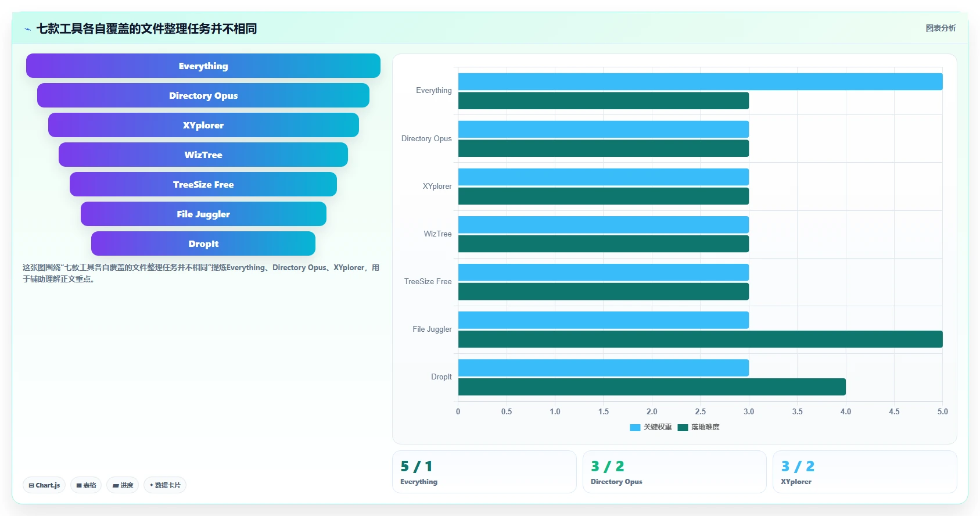Click the Chart.js tag chip
This screenshot has height=516, width=980.
coord(44,485)
